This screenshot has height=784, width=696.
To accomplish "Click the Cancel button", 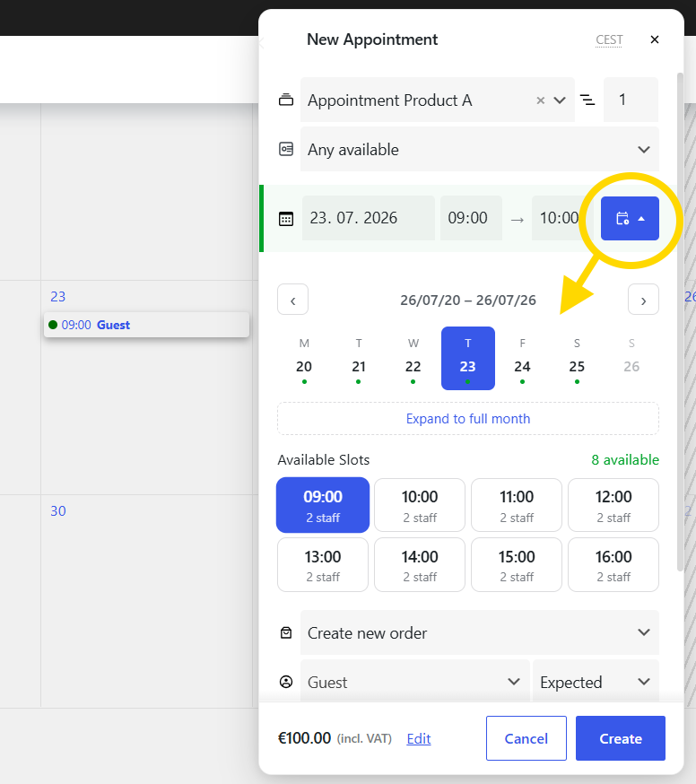I will point(526,738).
